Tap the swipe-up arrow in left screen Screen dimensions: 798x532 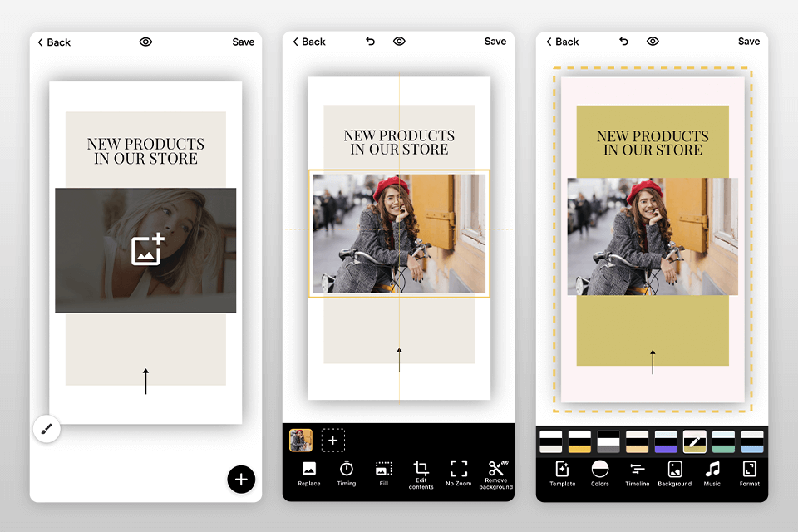pyautogui.click(x=145, y=382)
